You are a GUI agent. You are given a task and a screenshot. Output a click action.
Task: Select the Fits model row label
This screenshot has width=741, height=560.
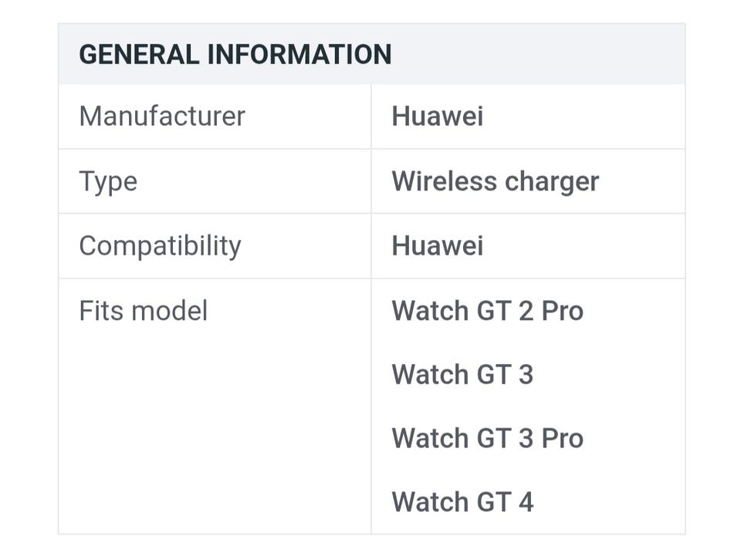143,311
